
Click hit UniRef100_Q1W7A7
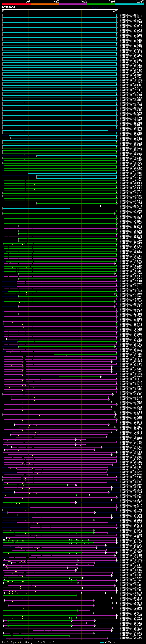131,130
